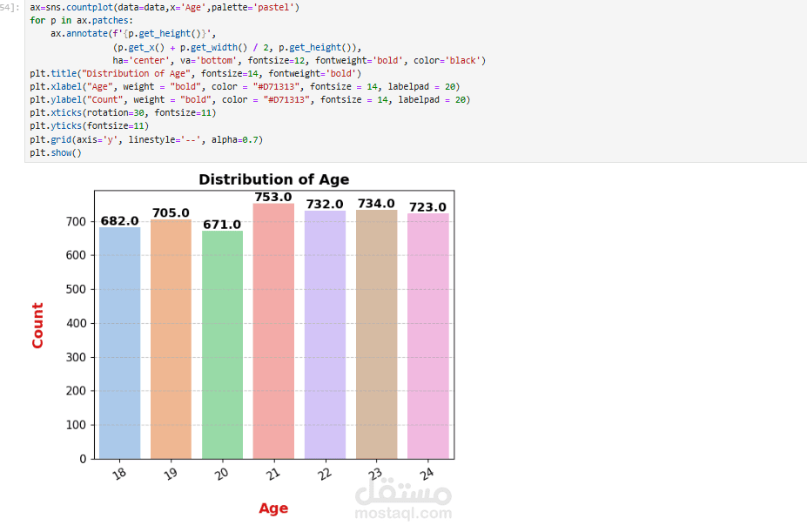Select the orange bar for age 19
Viewport: 807px width, 532px height.
point(171,339)
